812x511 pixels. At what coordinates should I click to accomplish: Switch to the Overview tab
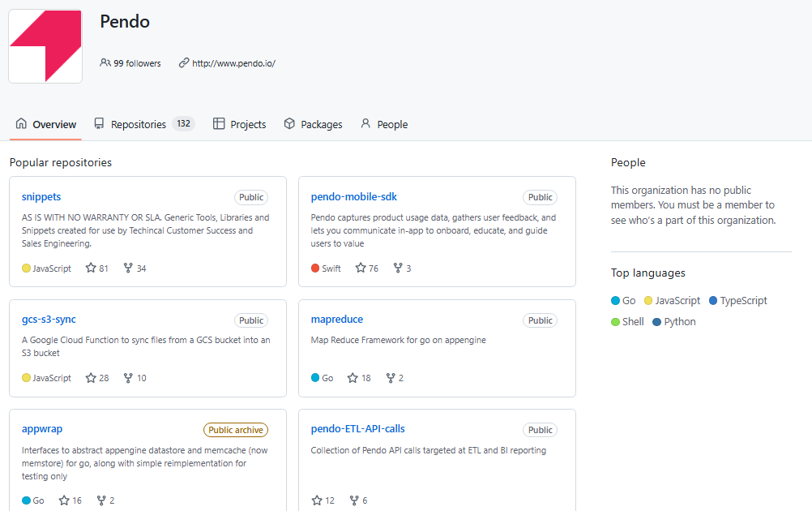tap(45, 124)
